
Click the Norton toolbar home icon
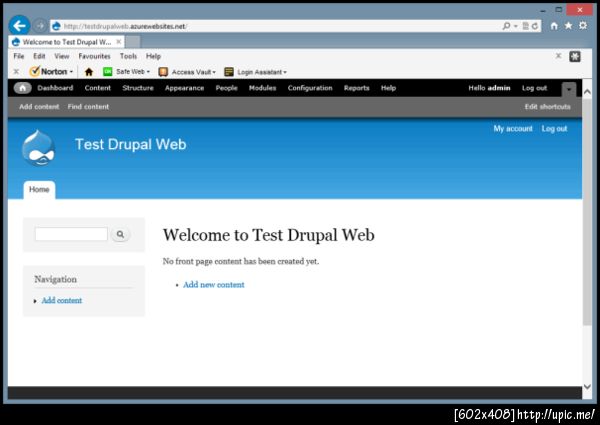89,72
